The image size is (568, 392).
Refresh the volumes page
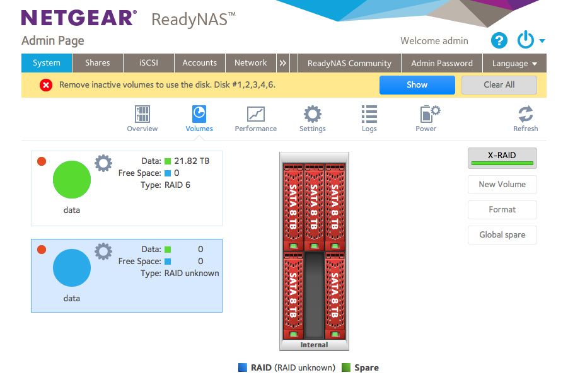tap(525, 118)
